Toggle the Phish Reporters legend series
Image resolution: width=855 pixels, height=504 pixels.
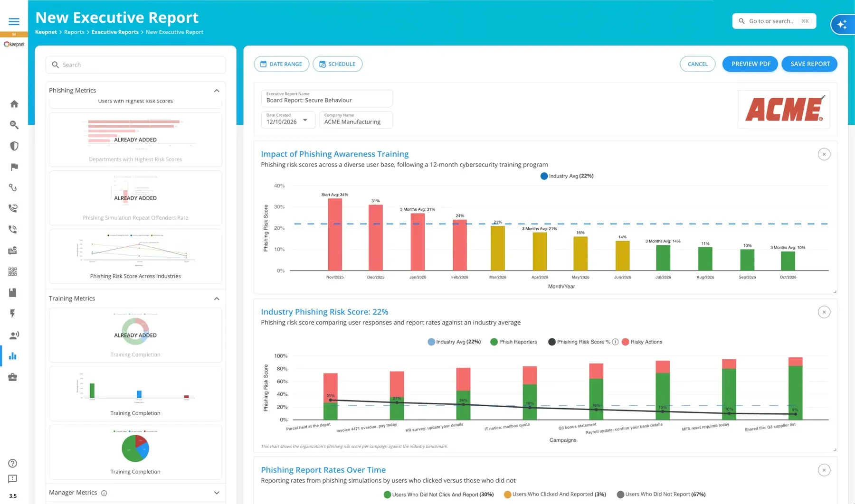(513, 342)
